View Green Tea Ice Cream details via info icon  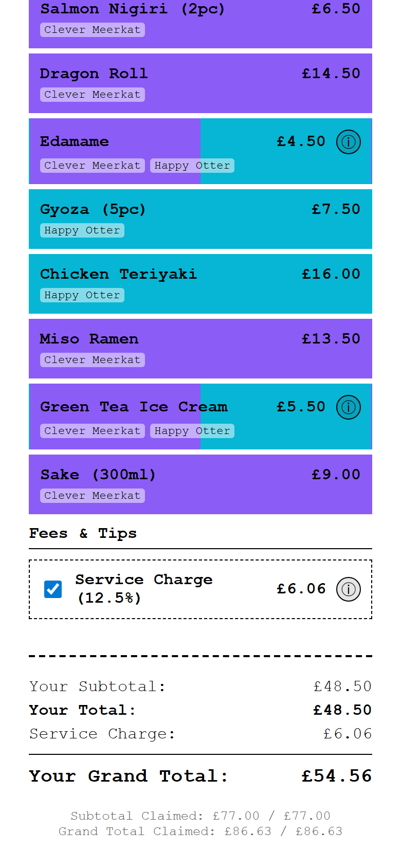(x=348, y=407)
